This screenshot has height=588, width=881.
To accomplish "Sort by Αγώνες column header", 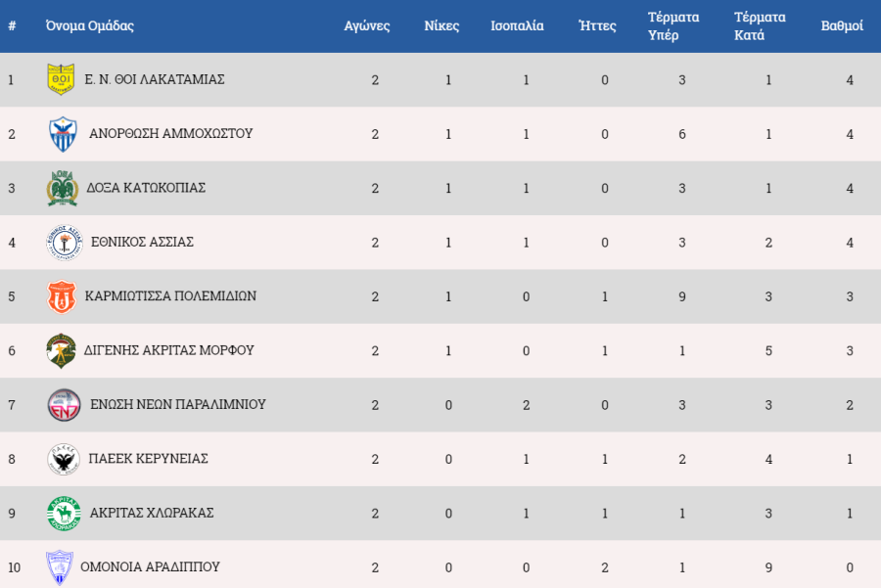I will point(367,25).
